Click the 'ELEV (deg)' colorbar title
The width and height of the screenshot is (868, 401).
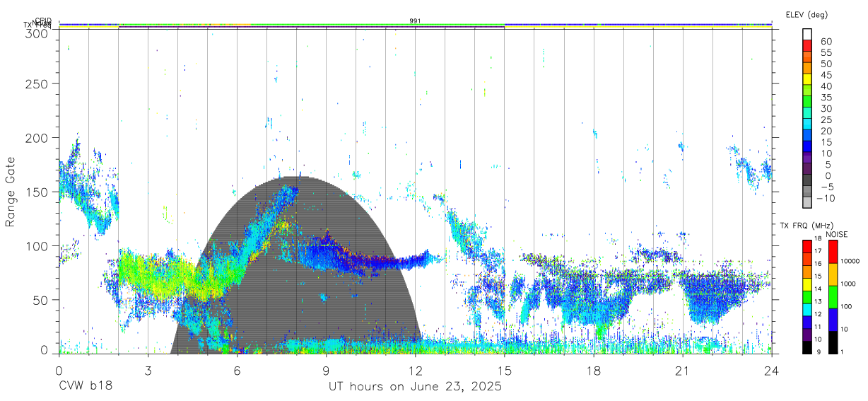(807, 14)
